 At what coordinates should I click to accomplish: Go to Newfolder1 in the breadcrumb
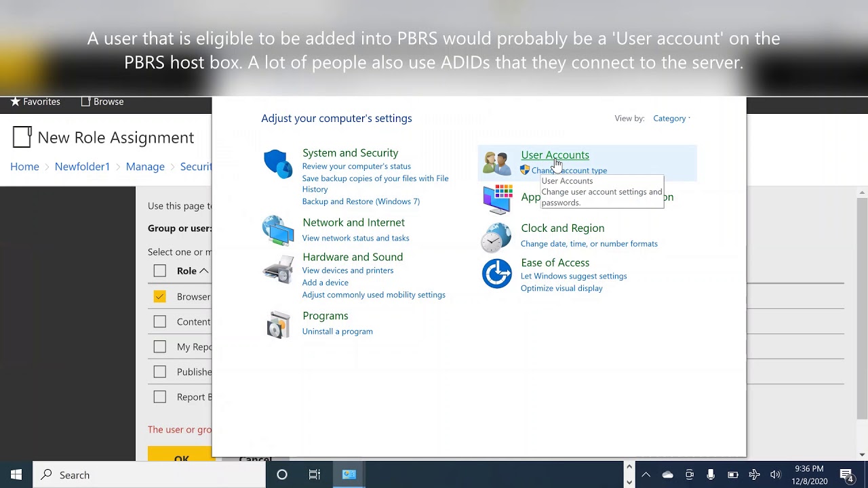pos(82,167)
